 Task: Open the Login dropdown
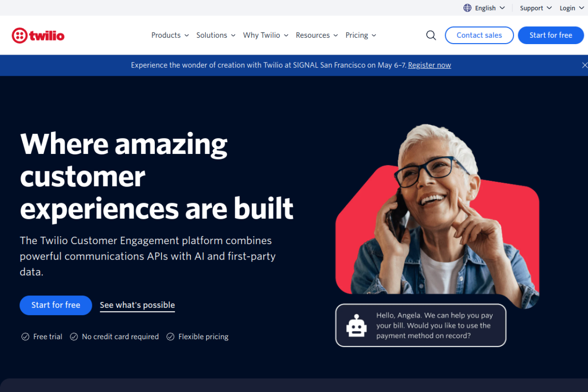coord(571,8)
